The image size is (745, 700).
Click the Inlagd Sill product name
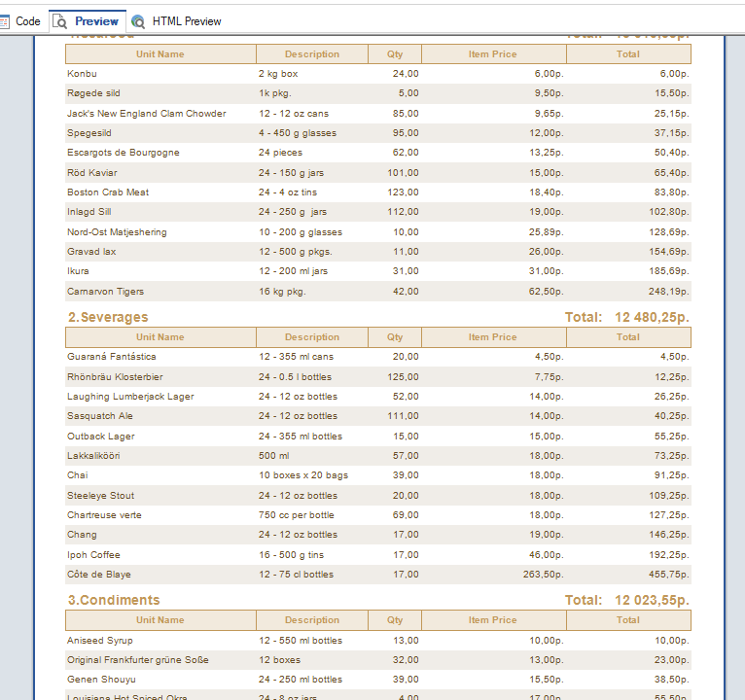[89, 212]
